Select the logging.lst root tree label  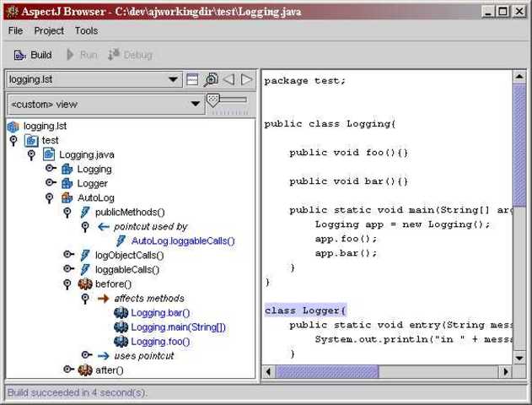point(45,127)
